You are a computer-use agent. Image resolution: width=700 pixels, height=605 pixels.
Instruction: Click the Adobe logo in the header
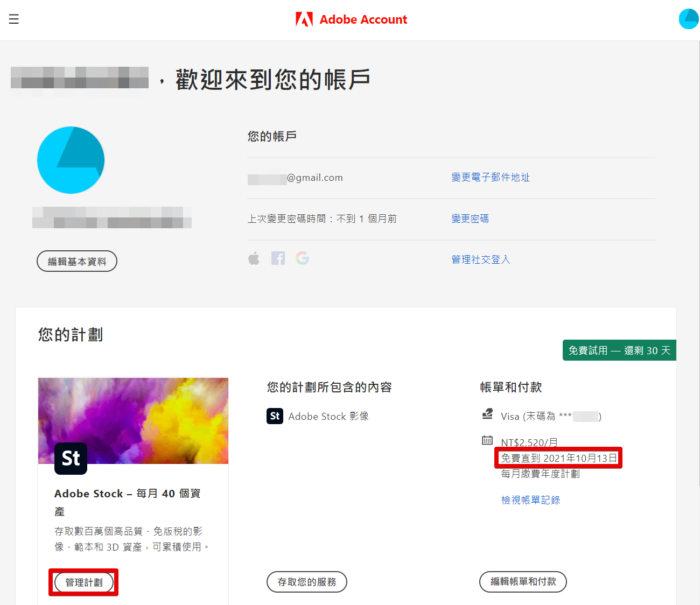coord(304,19)
